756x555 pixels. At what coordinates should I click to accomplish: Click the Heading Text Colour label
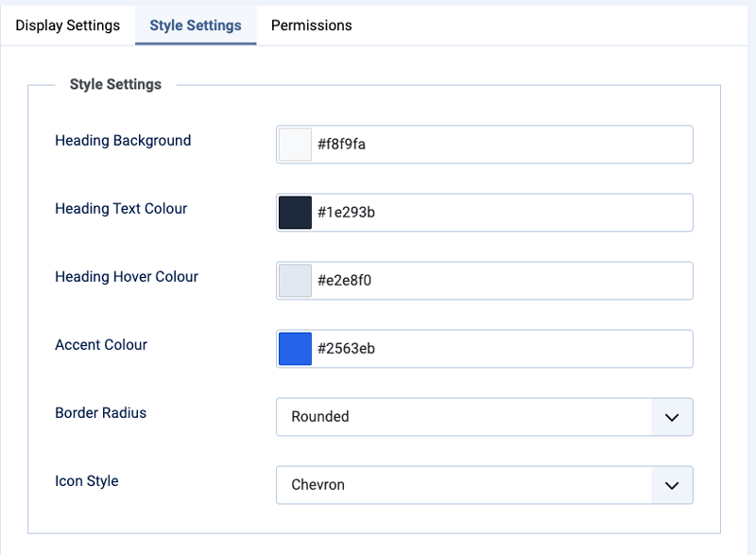click(121, 209)
